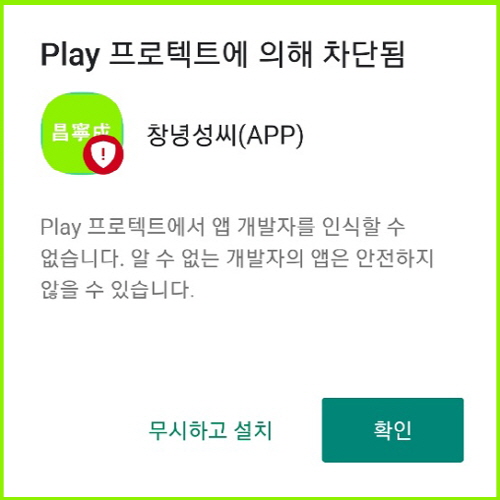Click the word "개발자를" in the first description line

click(x=276, y=226)
